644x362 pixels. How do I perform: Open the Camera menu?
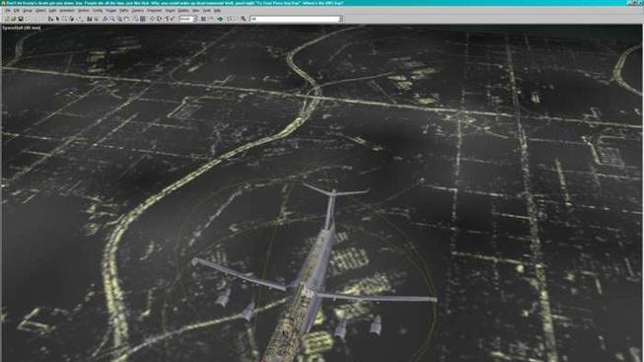pyautogui.click(x=138, y=10)
